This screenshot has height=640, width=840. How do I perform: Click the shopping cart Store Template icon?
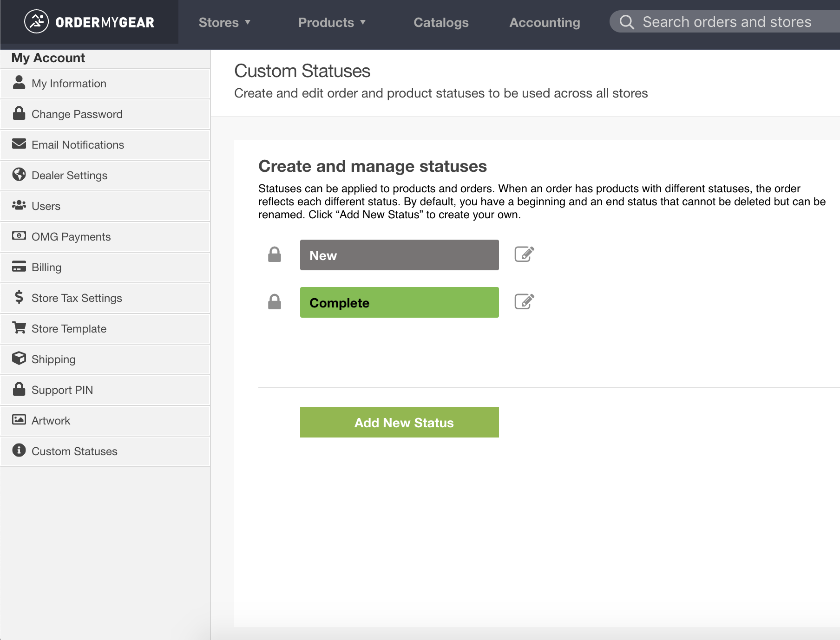19,328
